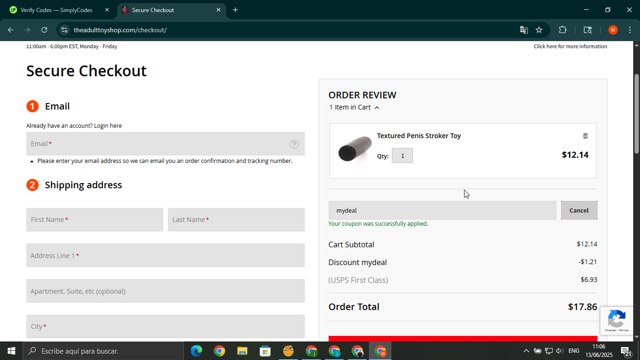This screenshot has height=360, width=640.
Task: Click the translate page icon
Action: click(524, 30)
